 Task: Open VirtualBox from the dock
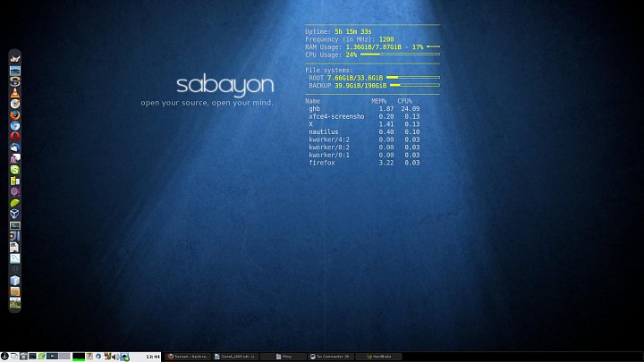coord(15,214)
